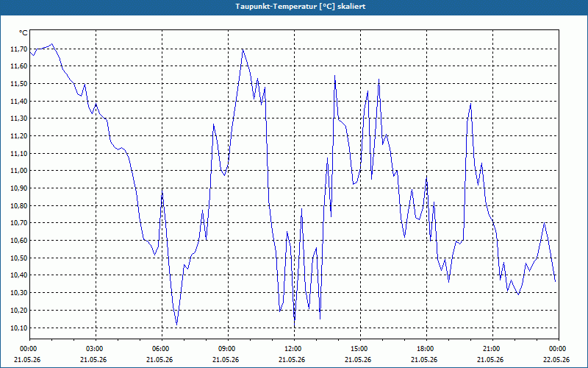Viewport: 588px width, 368px height.
Task: Click the 11,50 y-axis tick label
Action: tap(19, 84)
